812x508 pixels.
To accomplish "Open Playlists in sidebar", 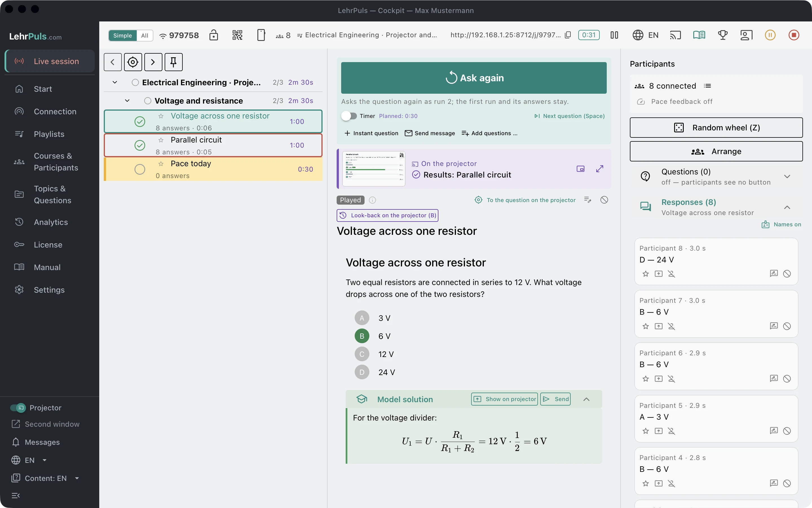I will tap(50, 134).
